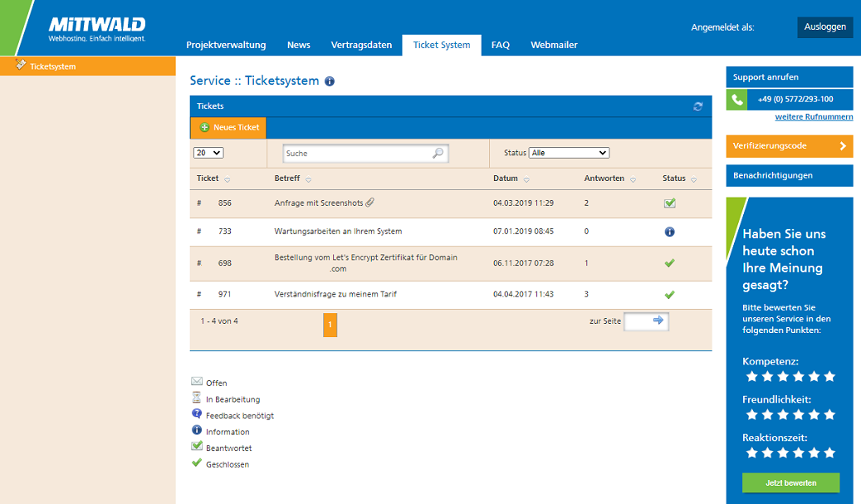Click the Information legend icon
861x504 pixels.
(x=197, y=430)
